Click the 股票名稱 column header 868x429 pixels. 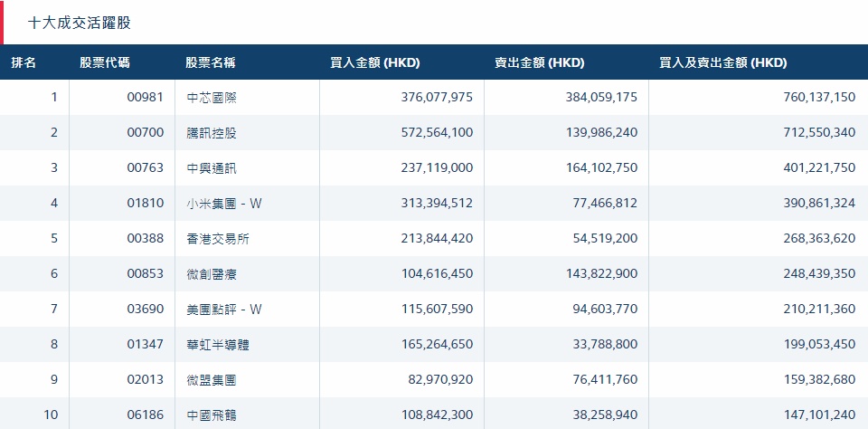[x=211, y=62]
